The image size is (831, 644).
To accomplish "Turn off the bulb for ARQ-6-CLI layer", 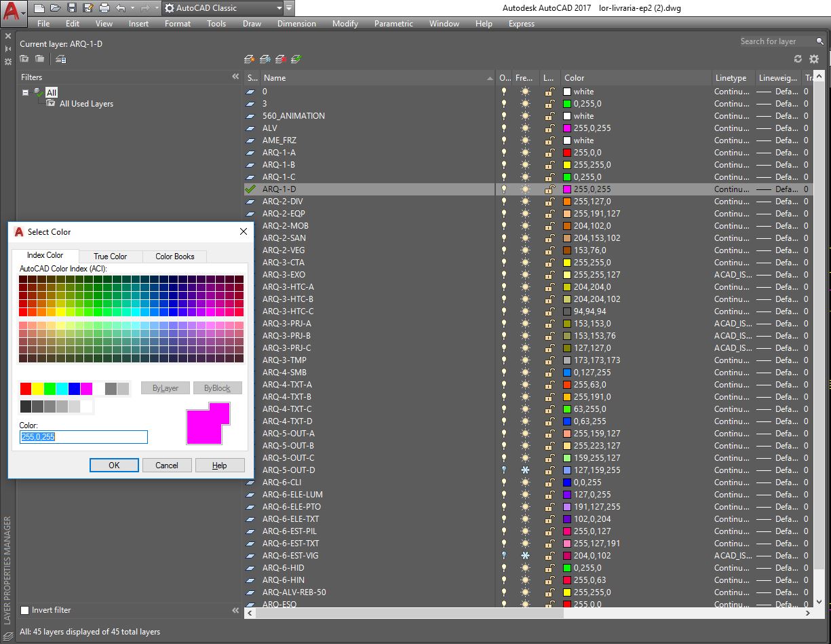I will pyautogui.click(x=504, y=482).
